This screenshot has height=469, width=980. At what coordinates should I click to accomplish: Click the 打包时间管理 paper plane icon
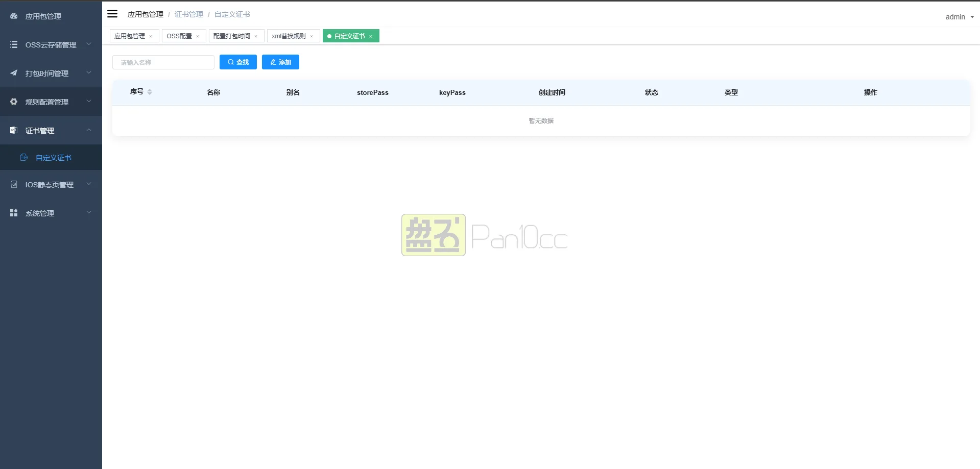(x=14, y=73)
